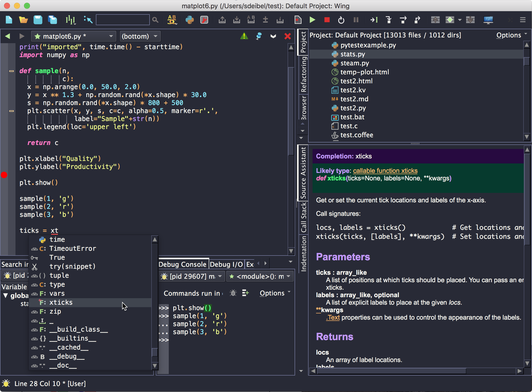The width and height of the screenshot is (532, 392).
Task: Open the search magnifier icon in toolbar
Action: click(x=155, y=20)
